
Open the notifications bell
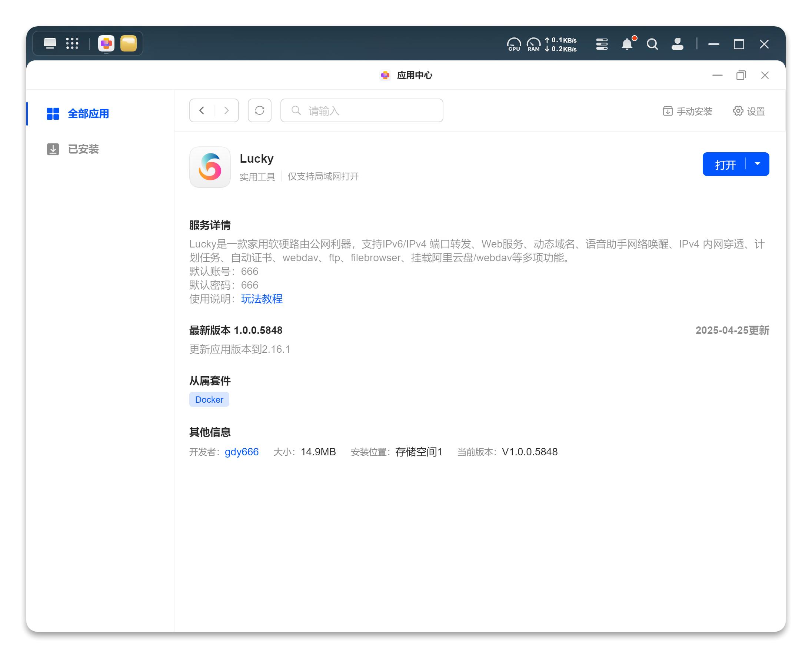coord(627,44)
